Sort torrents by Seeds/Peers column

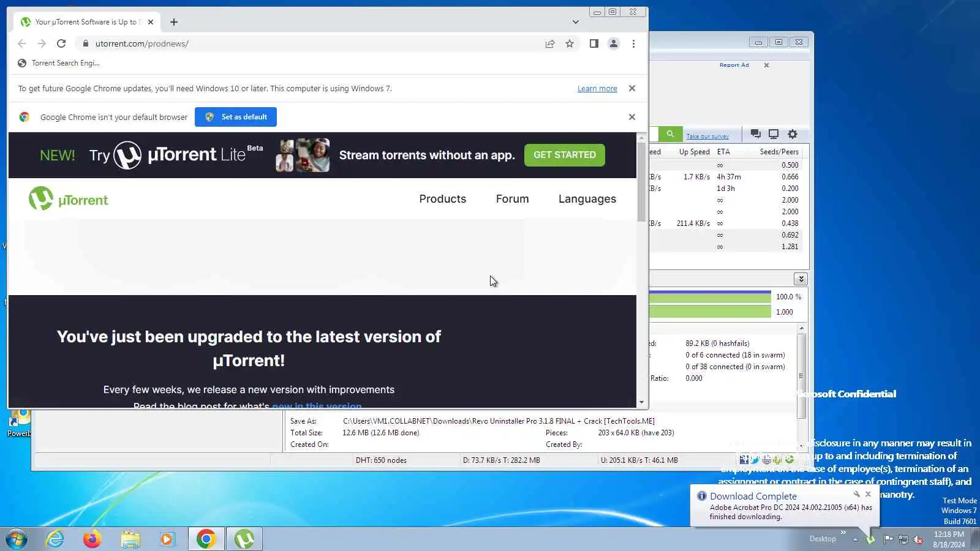point(779,152)
